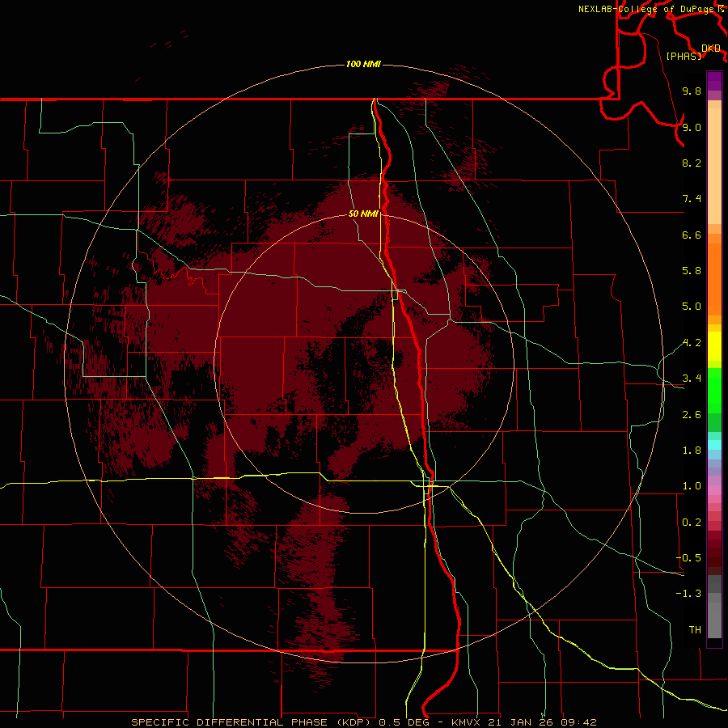Click the 5.0 scale value
728x728 pixels.
(692, 307)
